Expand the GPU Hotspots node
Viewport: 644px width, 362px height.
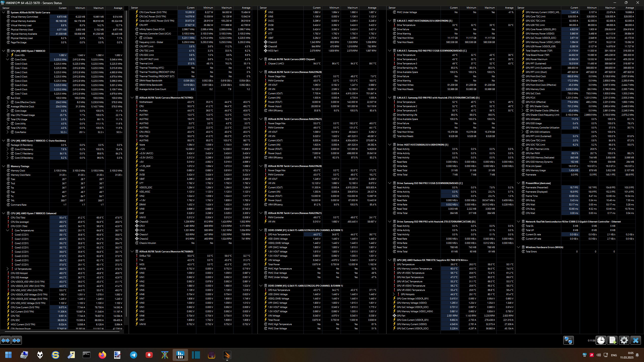[394, 294]
